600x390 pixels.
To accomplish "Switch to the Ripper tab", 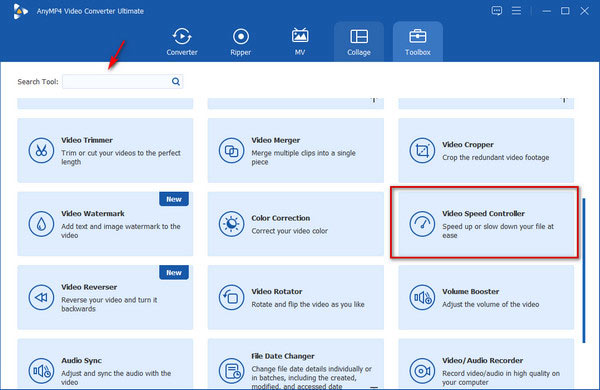I will coord(241,42).
